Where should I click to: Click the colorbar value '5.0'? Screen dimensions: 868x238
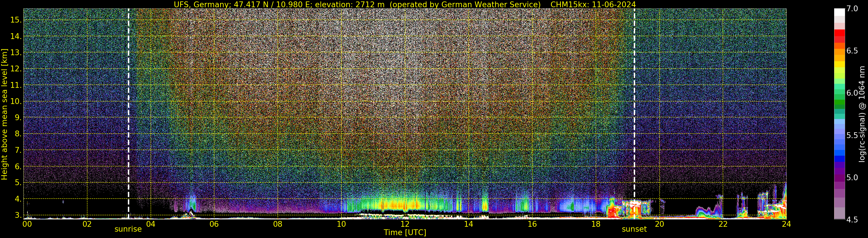click(852, 177)
